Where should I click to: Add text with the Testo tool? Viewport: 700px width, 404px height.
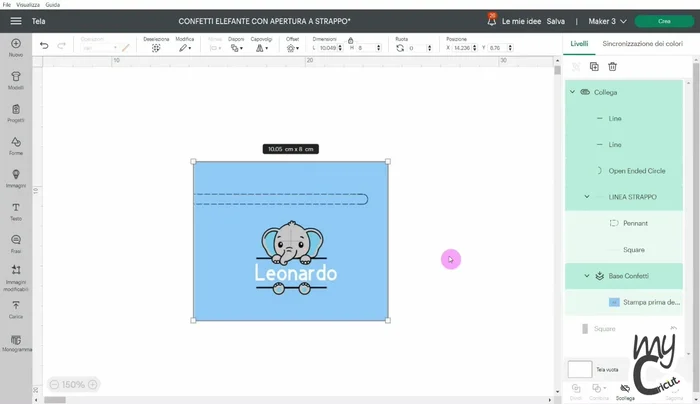click(x=15, y=211)
